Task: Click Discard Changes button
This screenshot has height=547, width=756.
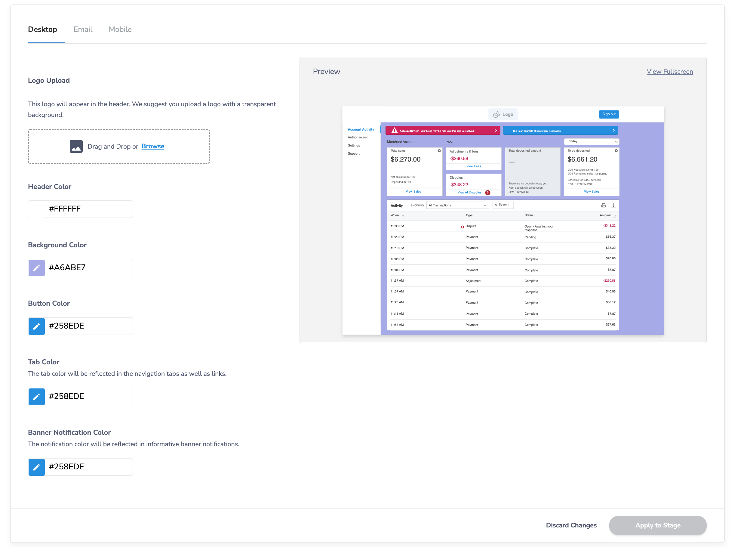Action: pyautogui.click(x=572, y=525)
